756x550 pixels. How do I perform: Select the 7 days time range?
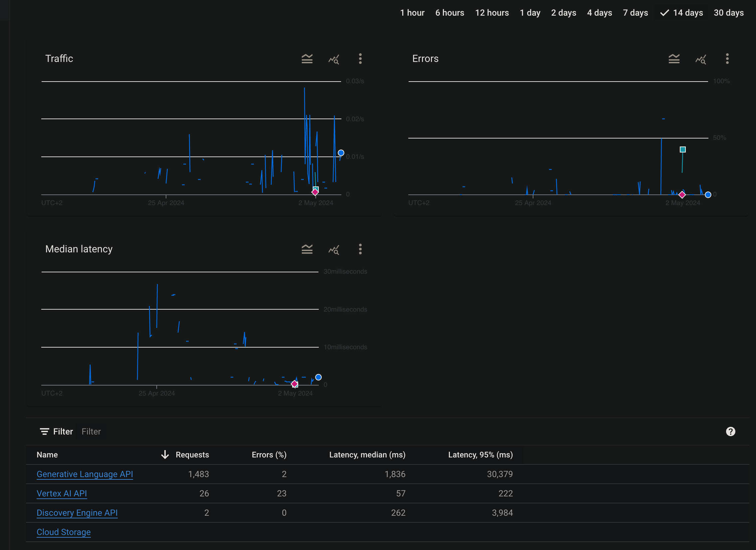(x=635, y=13)
